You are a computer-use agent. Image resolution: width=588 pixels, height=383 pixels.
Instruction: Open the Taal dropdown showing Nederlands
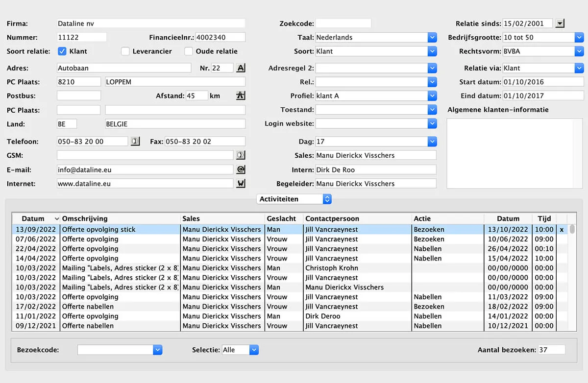pos(432,37)
